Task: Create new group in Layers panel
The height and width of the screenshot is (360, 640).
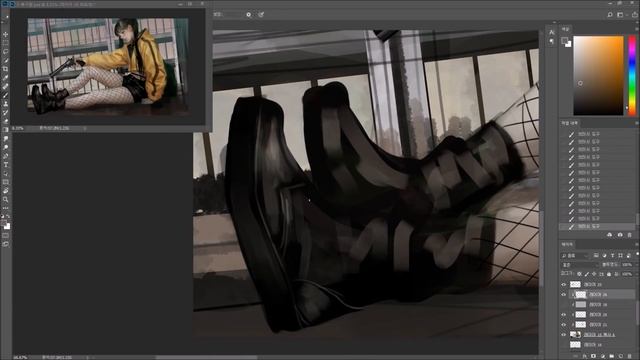Action: (611, 356)
